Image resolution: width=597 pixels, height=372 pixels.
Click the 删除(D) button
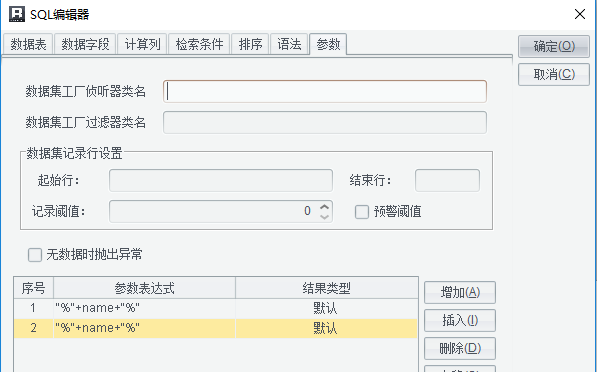click(x=460, y=348)
